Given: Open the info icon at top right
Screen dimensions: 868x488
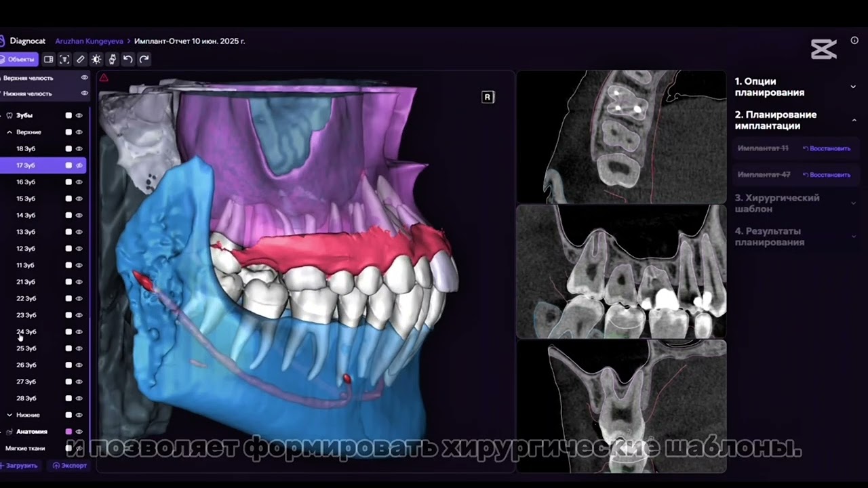Looking at the screenshot, I should point(854,41).
